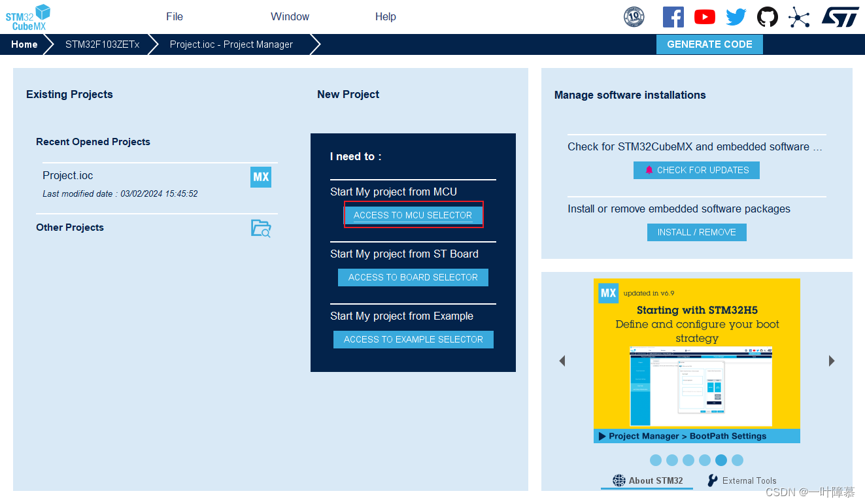Open the Window menu
865x504 pixels.
[290, 17]
